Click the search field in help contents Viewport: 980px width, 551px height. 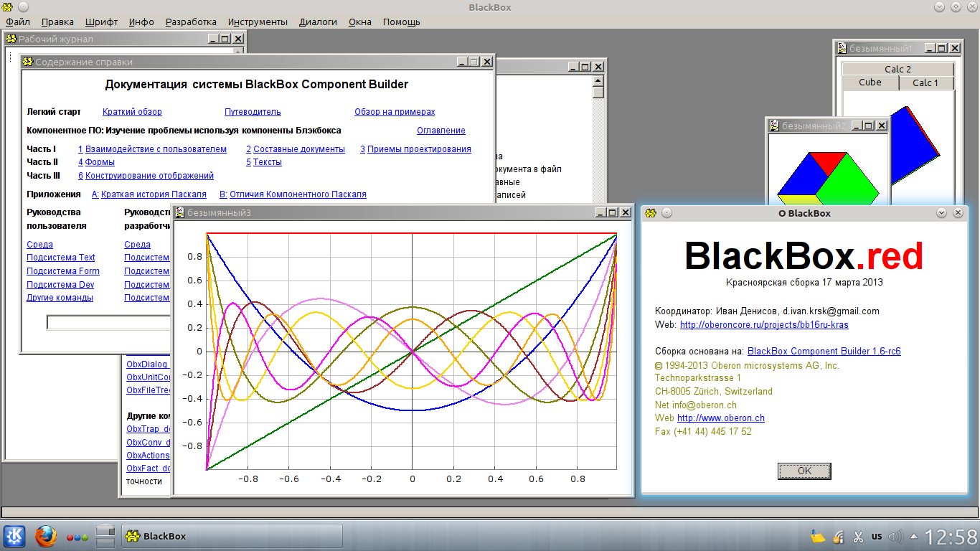coord(108,323)
